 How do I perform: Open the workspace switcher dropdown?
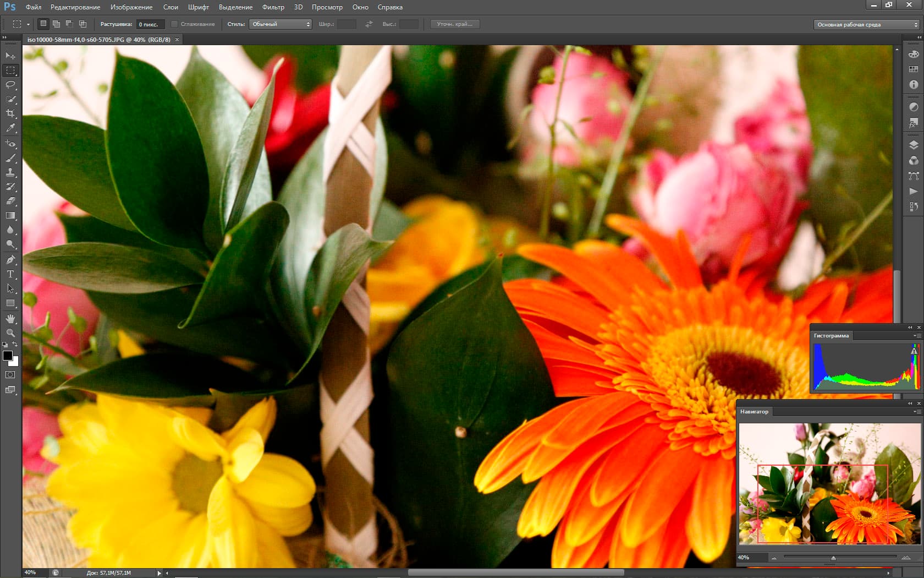click(866, 25)
